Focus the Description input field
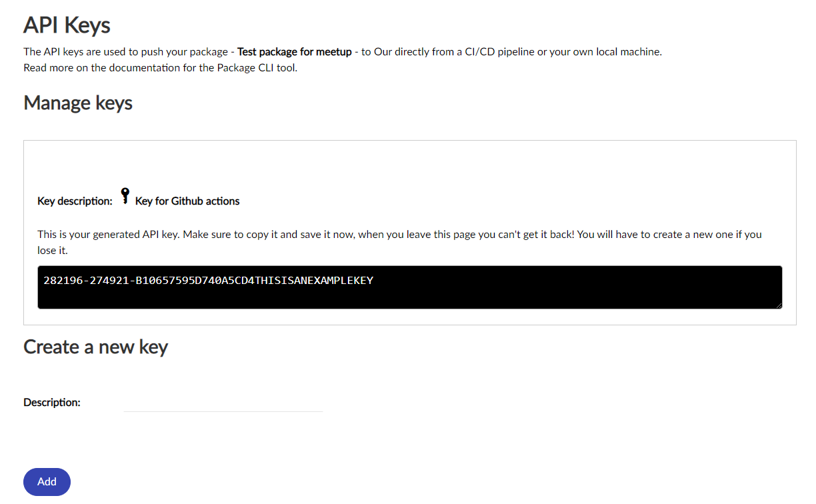Screen dimensions: 816x504 click(x=223, y=403)
